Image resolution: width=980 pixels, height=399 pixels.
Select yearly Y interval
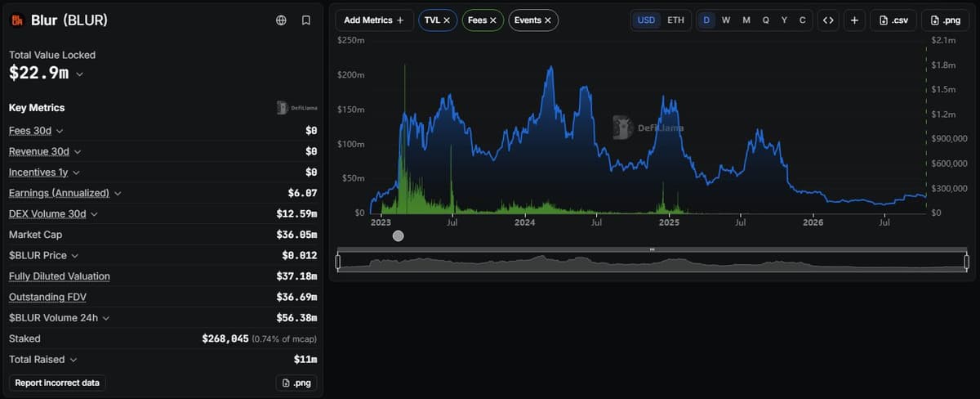click(x=784, y=20)
